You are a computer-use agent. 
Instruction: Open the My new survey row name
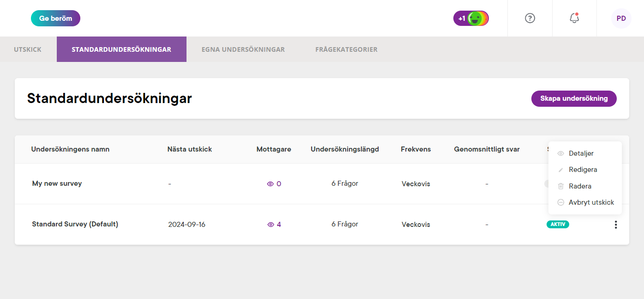(57, 183)
